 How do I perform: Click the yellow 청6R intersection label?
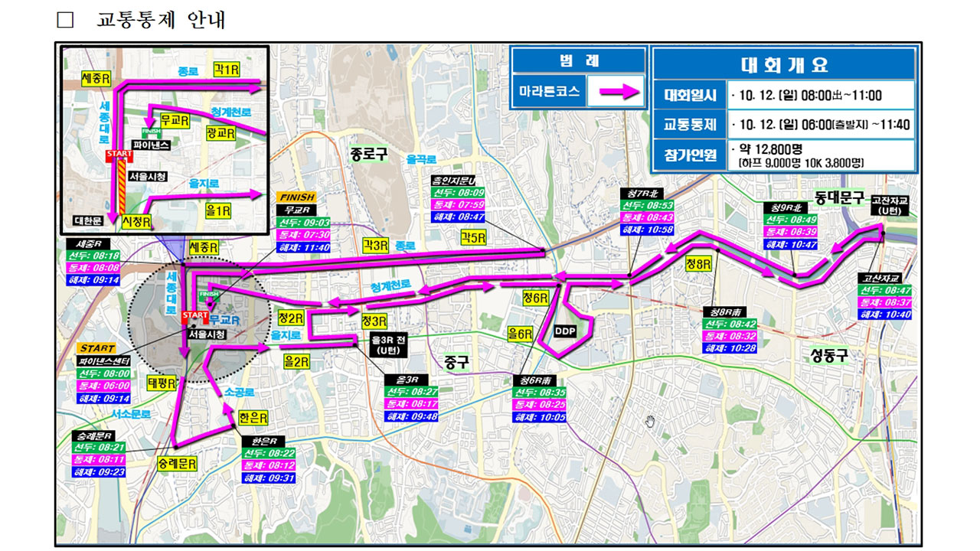click(535, 298)
